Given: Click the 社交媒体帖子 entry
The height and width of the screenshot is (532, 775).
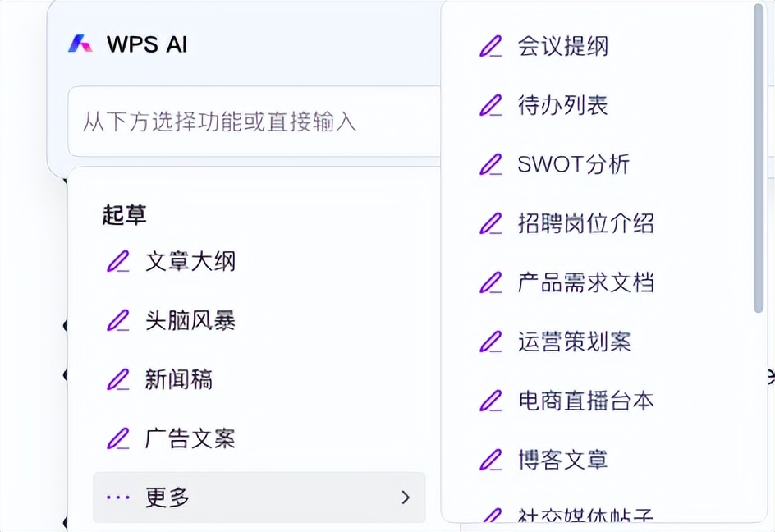Looking at the screenshot, I should pyautogui.click(x=585, y=517).
